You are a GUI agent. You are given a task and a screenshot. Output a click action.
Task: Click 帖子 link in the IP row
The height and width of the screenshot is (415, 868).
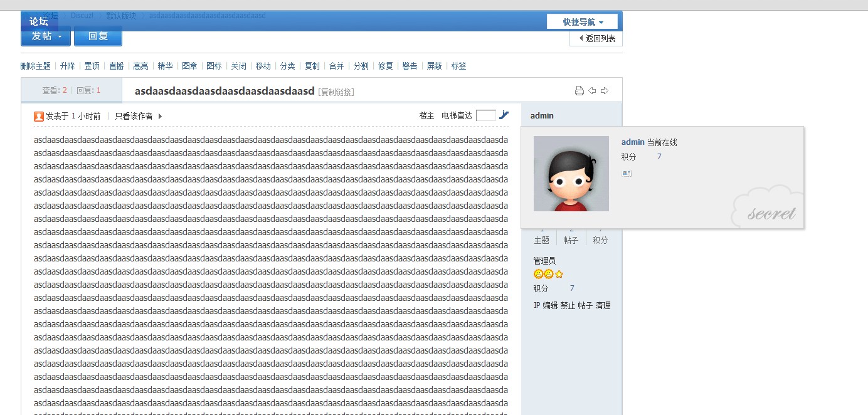click(x=585, y=305)
